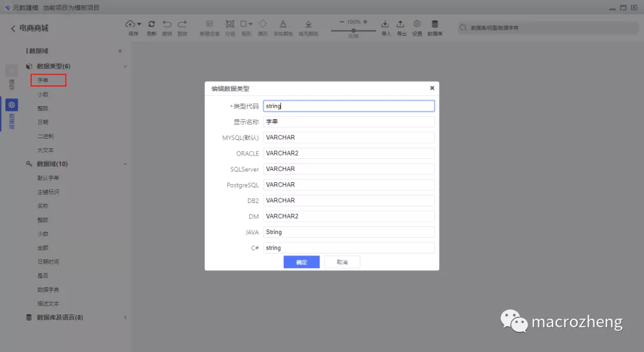Click the 导入 import icon

[385, 24]
